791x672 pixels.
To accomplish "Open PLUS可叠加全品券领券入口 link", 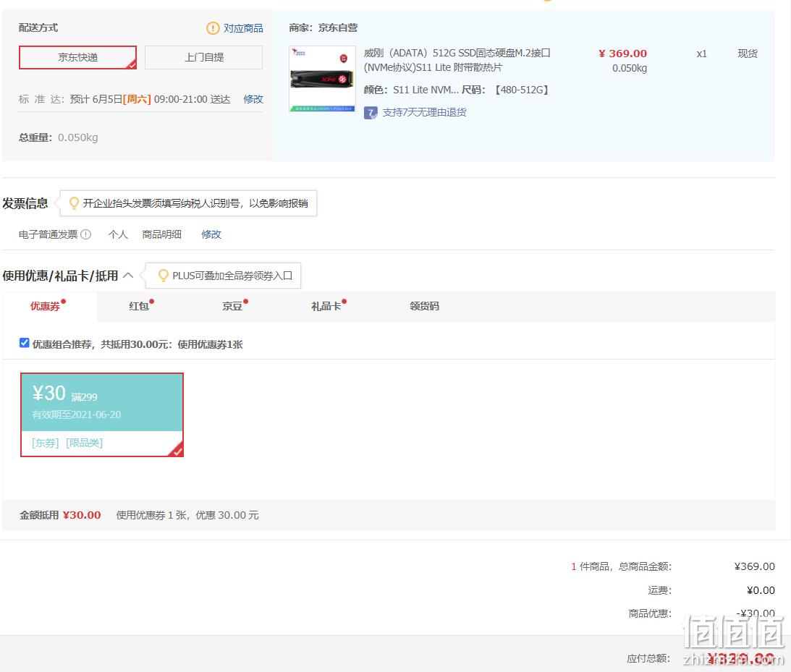I will (232, 276).
